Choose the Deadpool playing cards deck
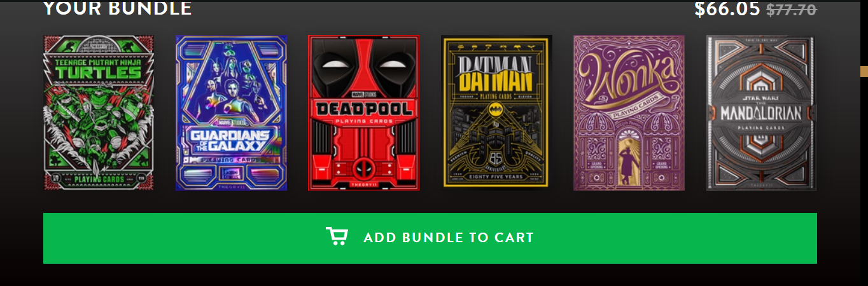Image resolution: width=868 pixels, height=286 pixels. [364, 112]
